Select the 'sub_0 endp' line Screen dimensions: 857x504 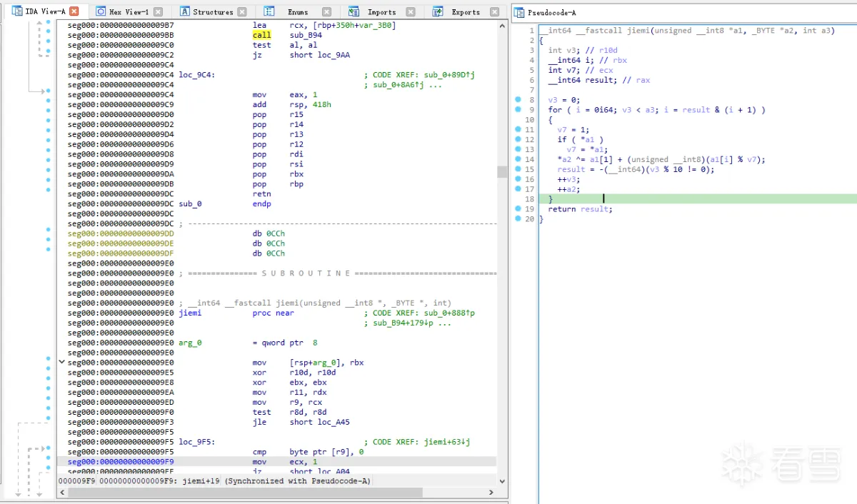point(225,203)
